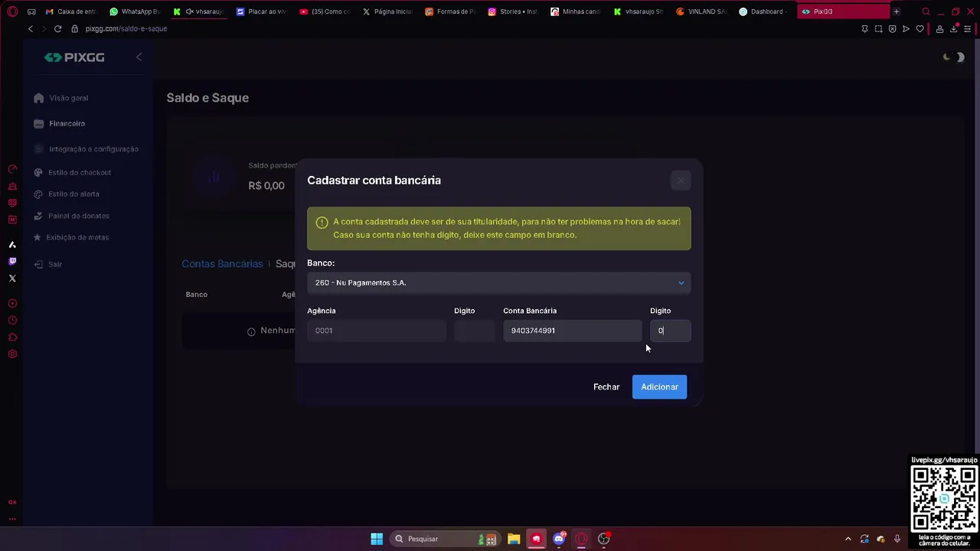The height and width of the screenshot is (551, 980).
Task: Open X in the Opera sidebar
Action: coord(12,279)
